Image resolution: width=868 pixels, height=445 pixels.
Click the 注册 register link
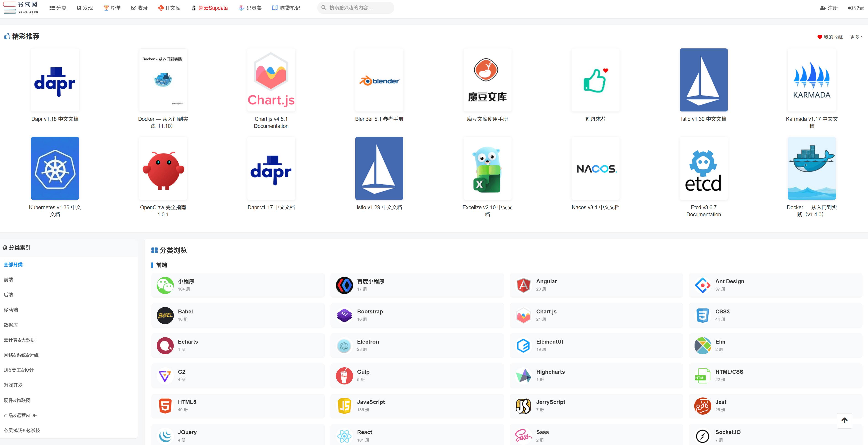pos(829,8)
